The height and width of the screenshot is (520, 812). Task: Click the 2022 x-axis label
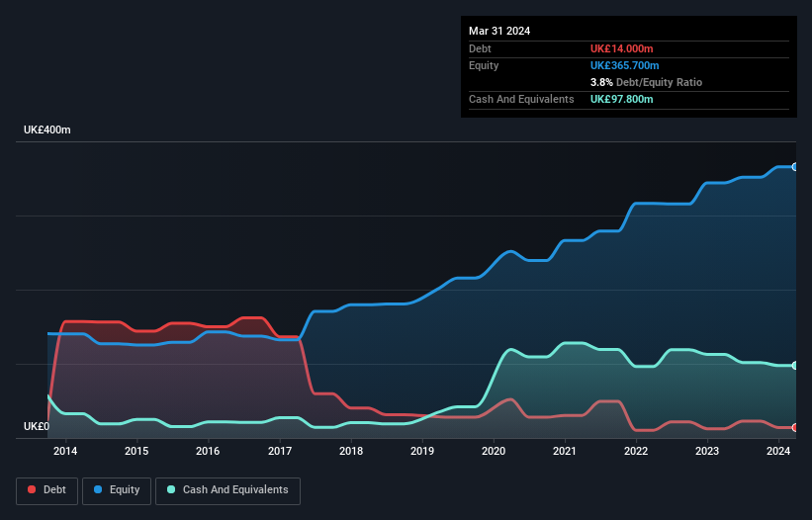pyautogui.click(x=636, y=451)
